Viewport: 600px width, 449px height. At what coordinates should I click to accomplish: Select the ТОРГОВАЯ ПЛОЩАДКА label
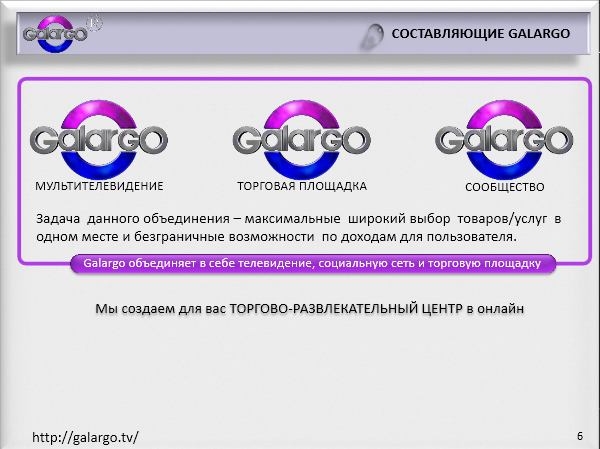[x=302, y=186]
